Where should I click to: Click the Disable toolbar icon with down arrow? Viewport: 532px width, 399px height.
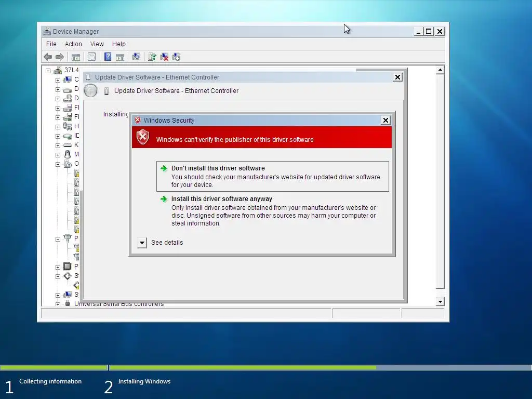[x=176, y=57]
